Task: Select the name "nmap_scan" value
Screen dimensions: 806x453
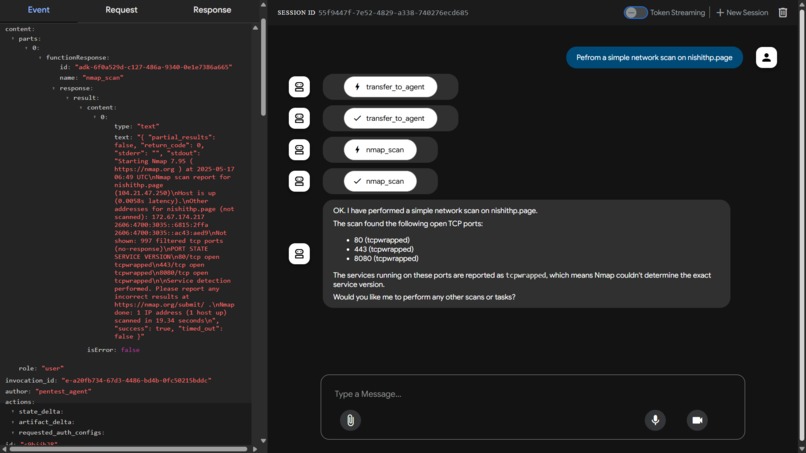Action: (x=103, y=78)
